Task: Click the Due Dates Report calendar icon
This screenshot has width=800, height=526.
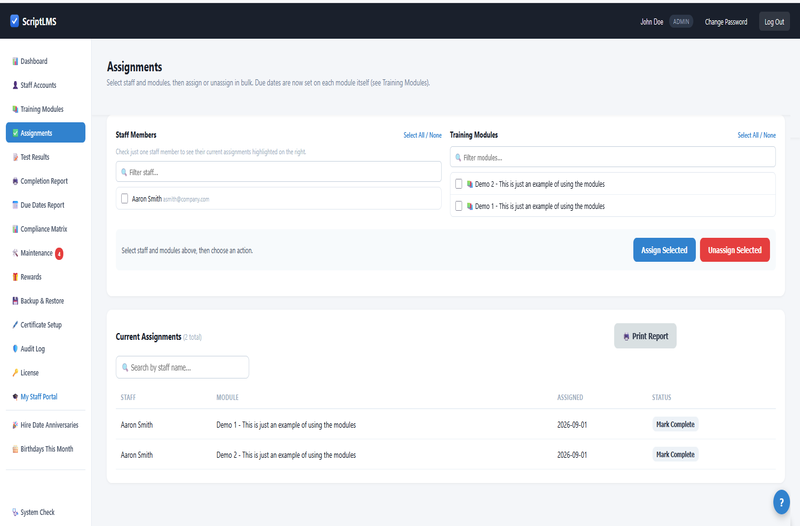Action: [15, 205]
